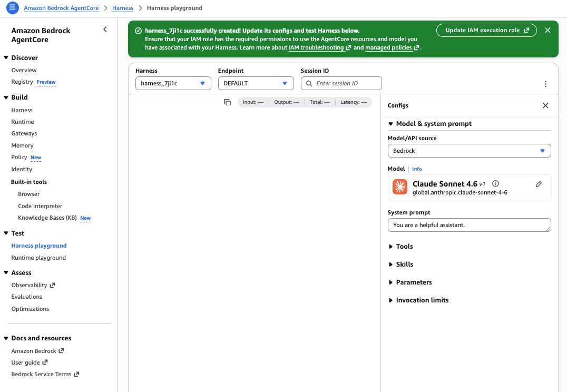Go to Amazon Bedrock AgentCore breadcrumb
The height and width of the screenshot is (392, 567).
[61, 8]
